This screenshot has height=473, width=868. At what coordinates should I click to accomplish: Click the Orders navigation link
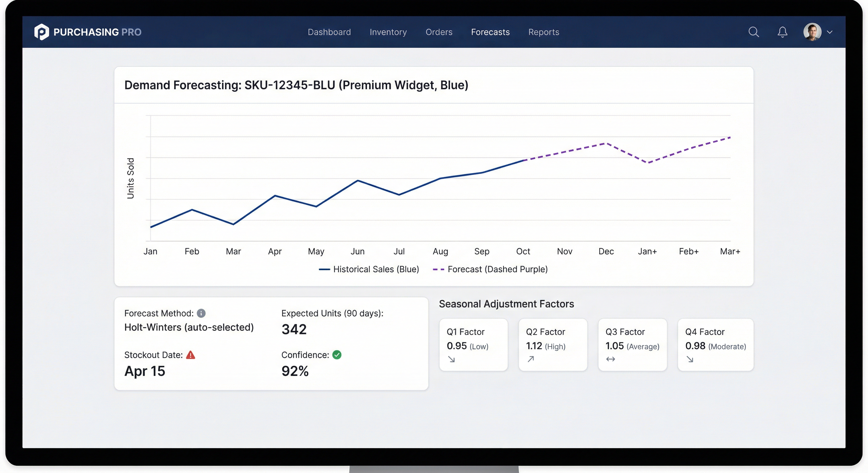[x=439, y=32]
